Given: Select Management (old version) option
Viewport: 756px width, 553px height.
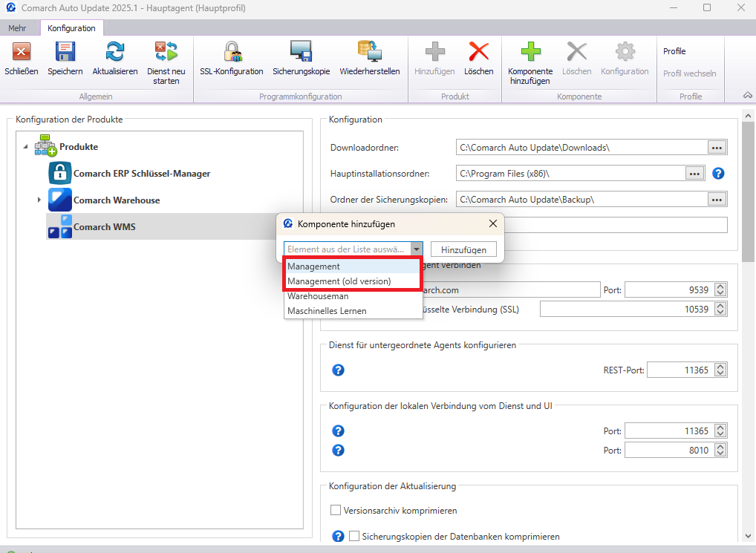Looking at the screenshot, I should coord(353,281).
